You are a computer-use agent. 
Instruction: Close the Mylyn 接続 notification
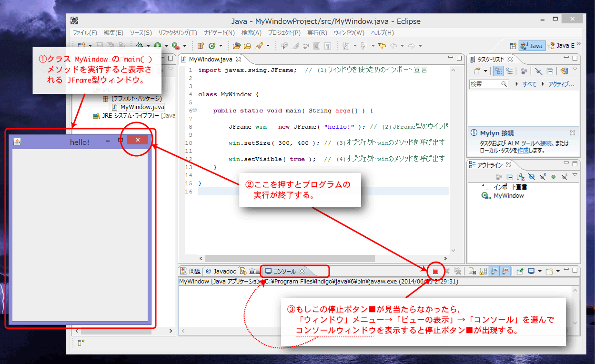pyautogui.click(x=572, y=133)
